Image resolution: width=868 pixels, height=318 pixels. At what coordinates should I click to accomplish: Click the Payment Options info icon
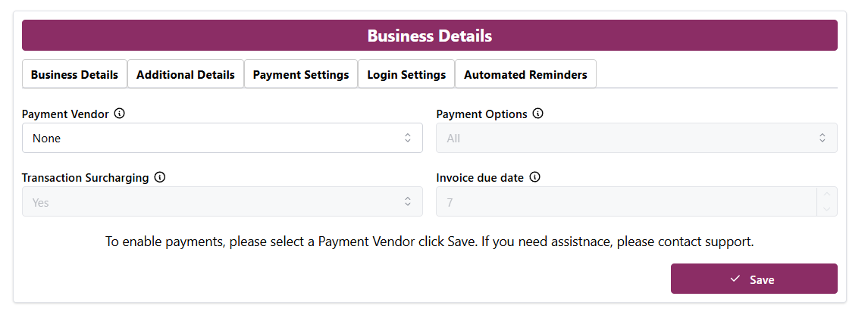(538, 114)
